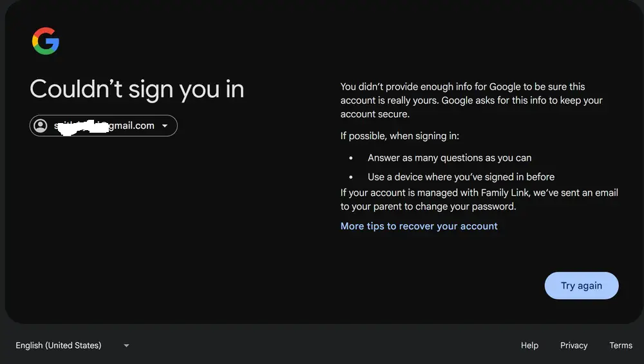Screen dimensions: 644x364
Task: Open the English (United States) language selector
Action: point(59,345)
